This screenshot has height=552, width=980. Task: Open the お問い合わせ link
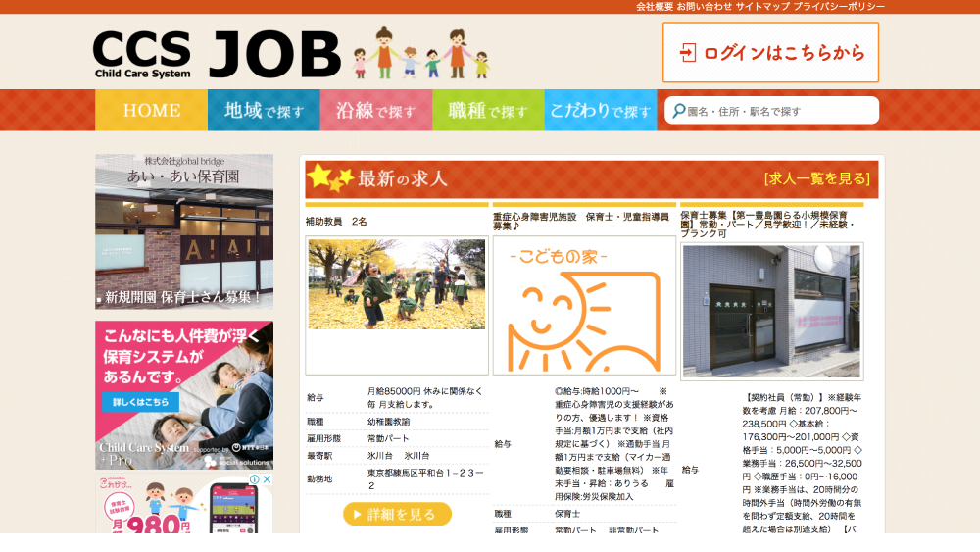pos(705,6)
